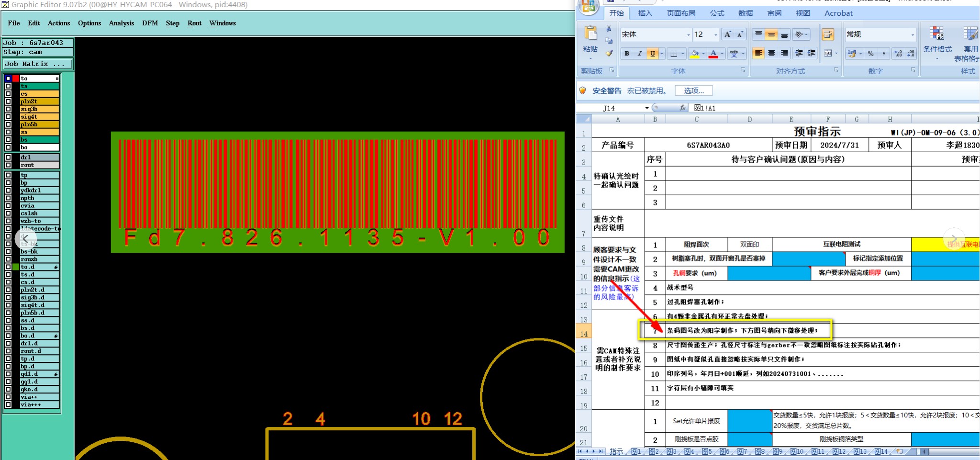The height and width of the screenshot is (460, 980).
Task: Click the Merge and Center icon
Action: [828, 53]
